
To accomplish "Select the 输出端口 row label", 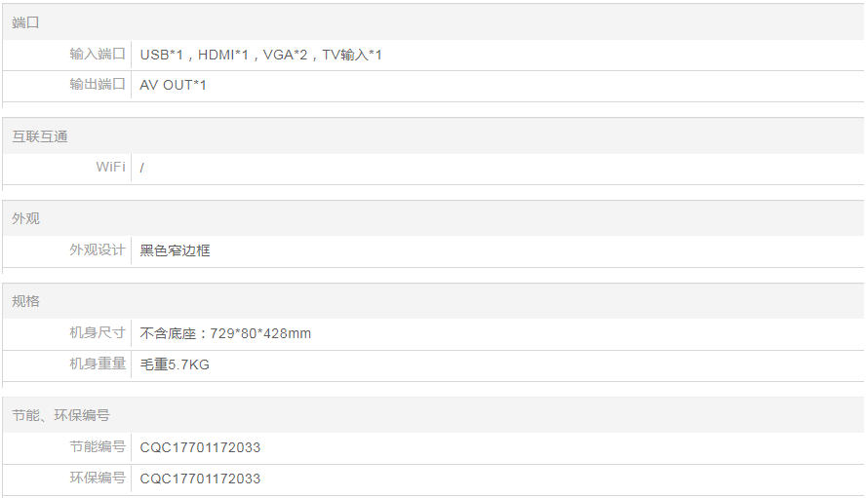I will pyautogui.click(x=98, y=85).
